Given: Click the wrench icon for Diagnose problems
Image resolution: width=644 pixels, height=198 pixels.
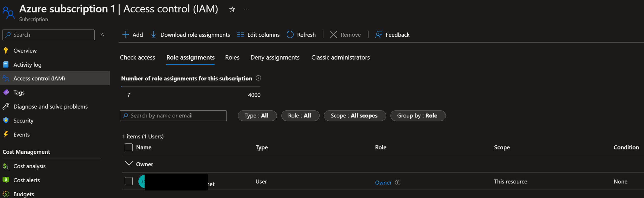Looking at the screenshot, I should [6, 106].
